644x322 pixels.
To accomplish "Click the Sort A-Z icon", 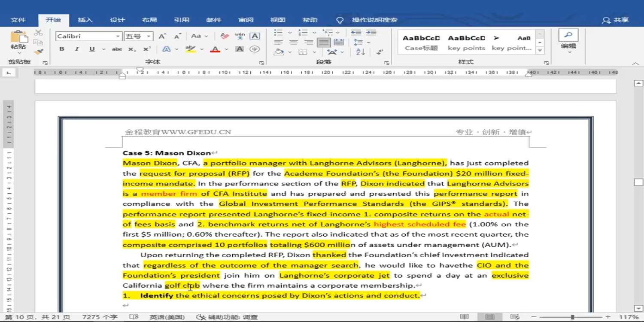I will point(361,52).
